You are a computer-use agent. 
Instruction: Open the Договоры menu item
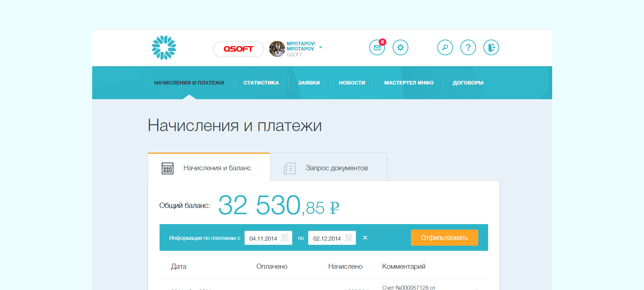tap(468, 83)
